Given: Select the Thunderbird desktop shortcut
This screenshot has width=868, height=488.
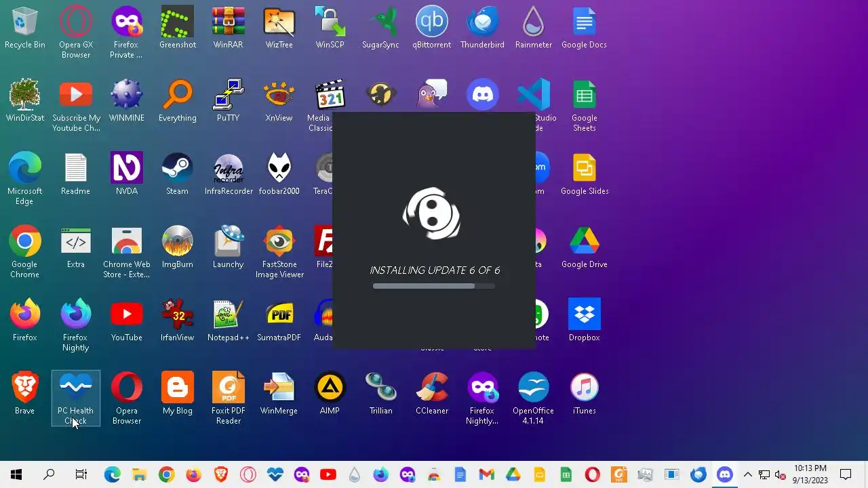Looking at the screenshot, I should pos(482,28).
